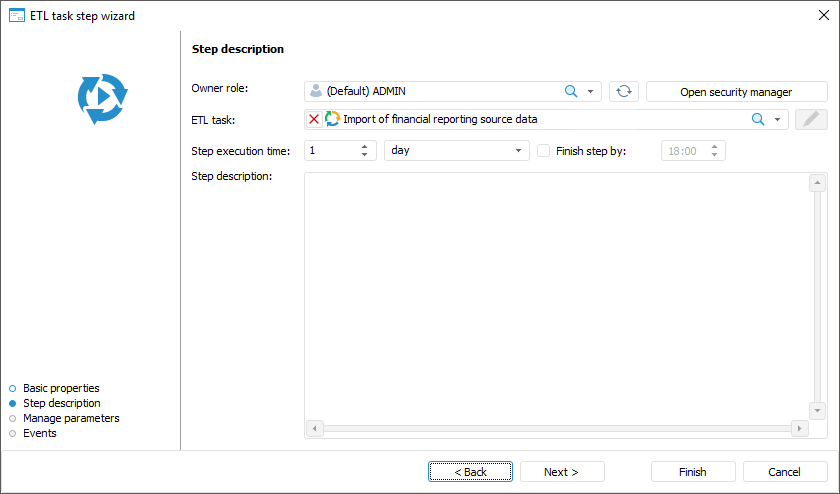The height and width of the screenshot is (494, 840).
Task: Click the refresh button beside Owner role
Action: point(624,91)
